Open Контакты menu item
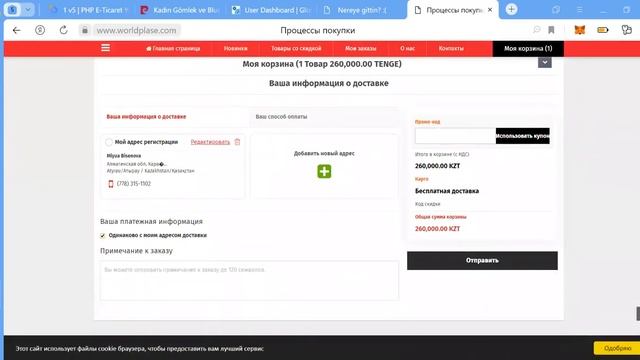This screenshot has width=640, height=360. [x=451, y=49]
